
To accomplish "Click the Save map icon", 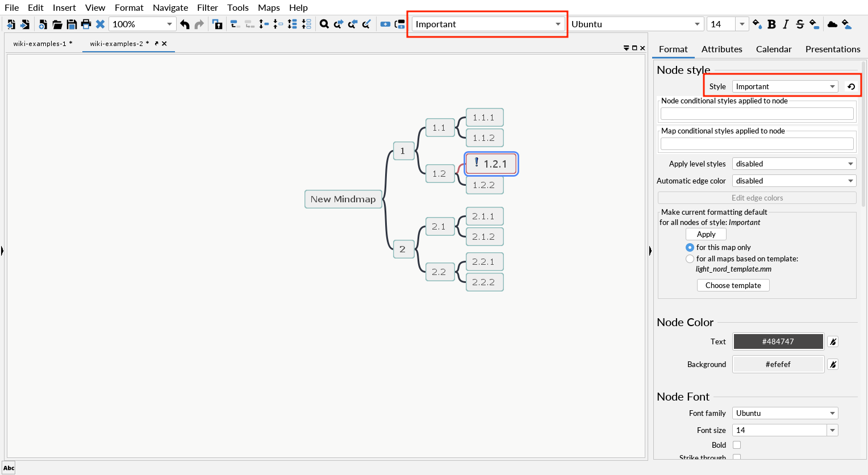I will [x=72, y=24].
